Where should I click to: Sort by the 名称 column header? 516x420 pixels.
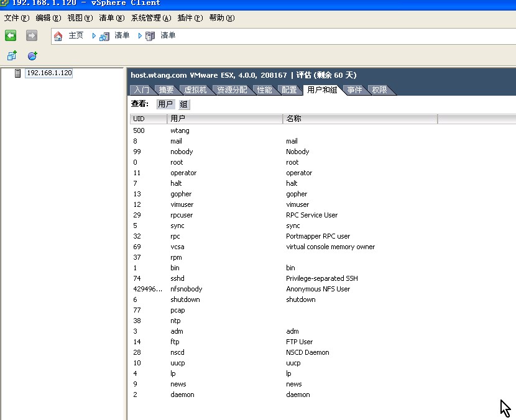coord(360,119)
